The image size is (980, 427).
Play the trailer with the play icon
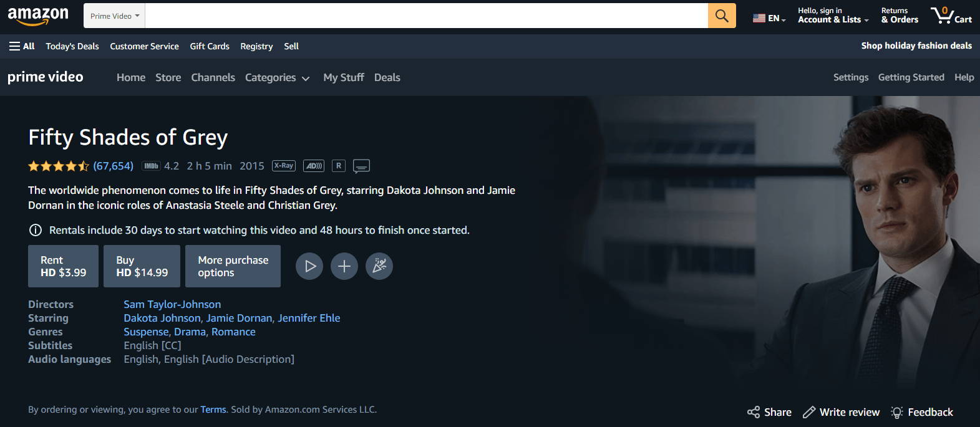[x=309, y=266]
